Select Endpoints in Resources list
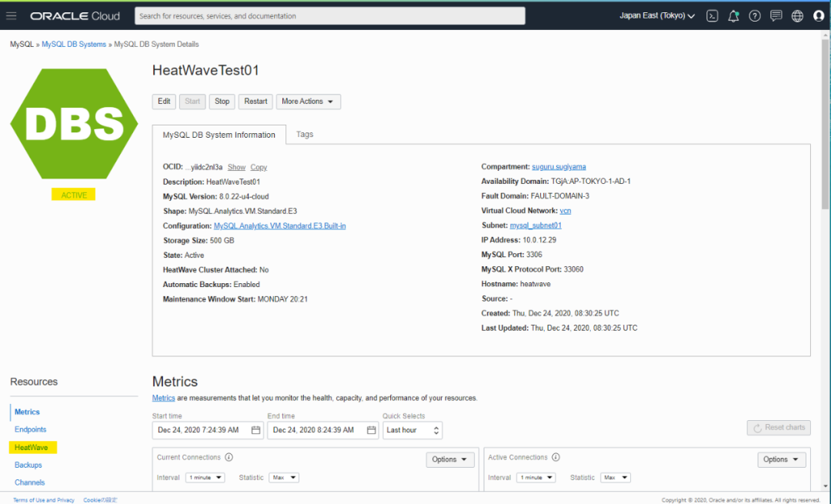The width and height of the screenshot is (831, 504). click(x=30, y=429)
